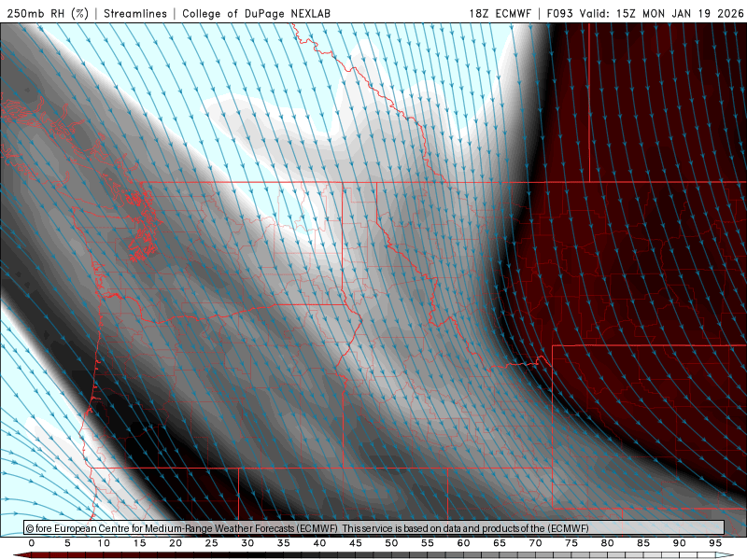Click the 'Streamlines' header label
This screenshot has width=747, height=560.
point(135,13)
